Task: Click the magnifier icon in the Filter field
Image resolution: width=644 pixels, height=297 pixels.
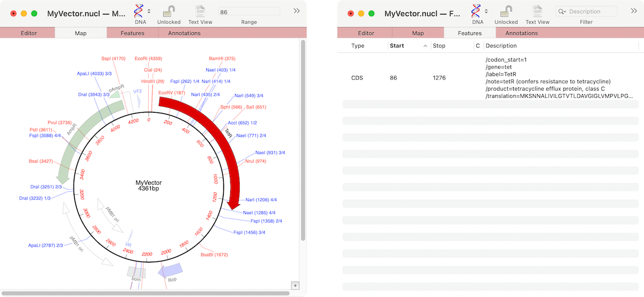Action: click(x=562, y=11)
